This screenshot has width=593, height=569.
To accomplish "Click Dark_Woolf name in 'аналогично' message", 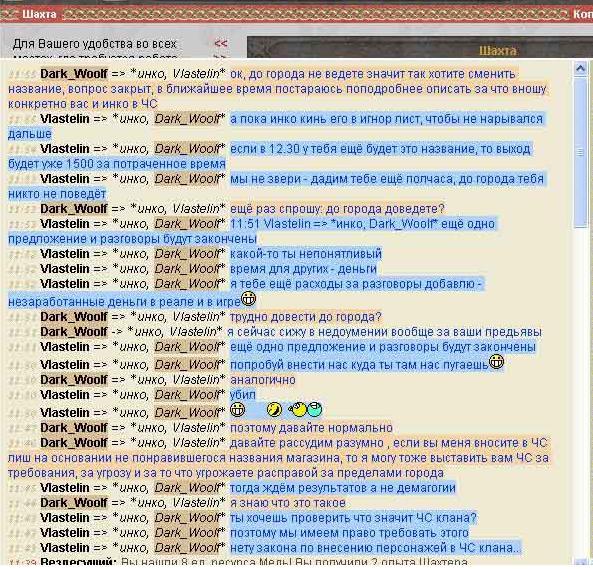I will coord(74,380).
